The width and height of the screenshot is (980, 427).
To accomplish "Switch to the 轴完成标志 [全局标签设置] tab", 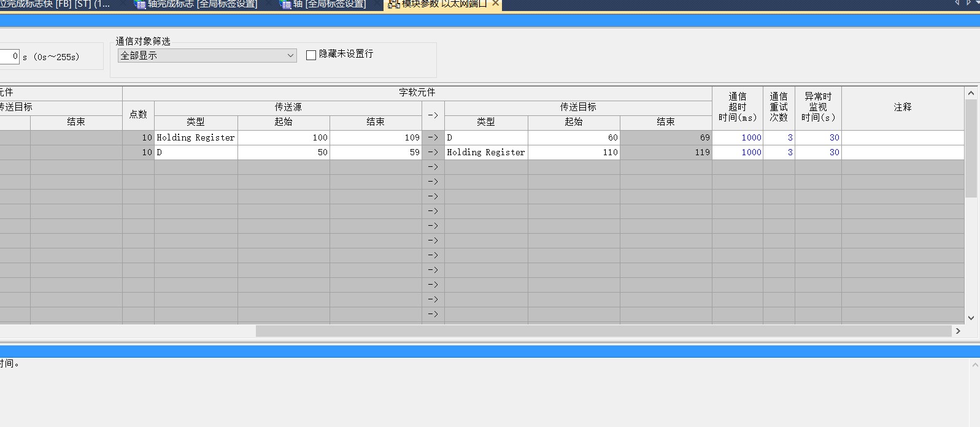I will tap(203, 4).
